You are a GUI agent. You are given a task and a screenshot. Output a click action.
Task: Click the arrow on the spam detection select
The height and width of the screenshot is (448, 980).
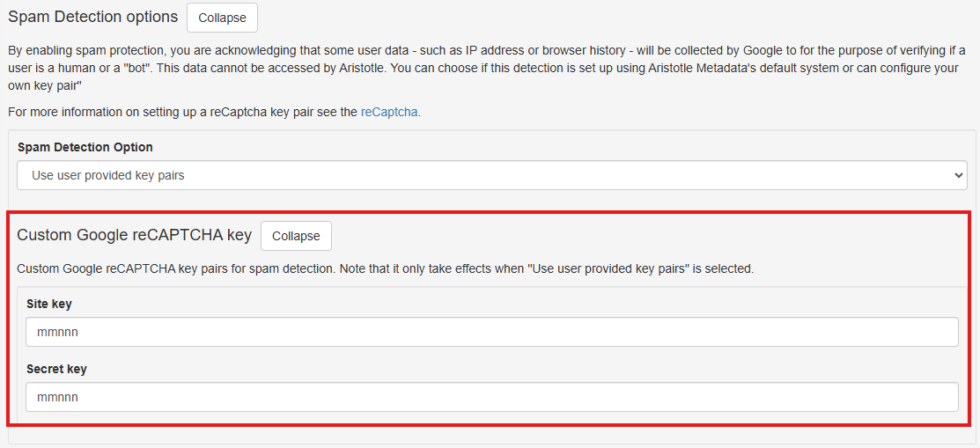[959, 175]
